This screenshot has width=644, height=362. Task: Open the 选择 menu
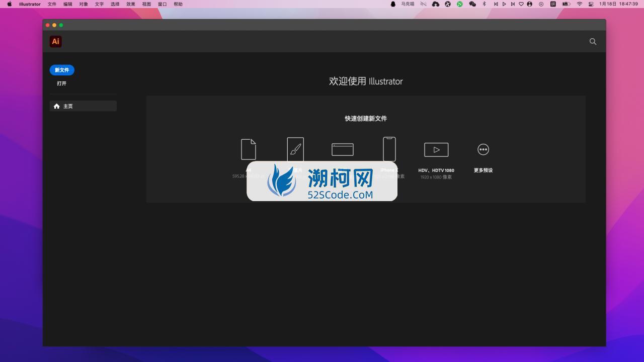click(115, 4)
